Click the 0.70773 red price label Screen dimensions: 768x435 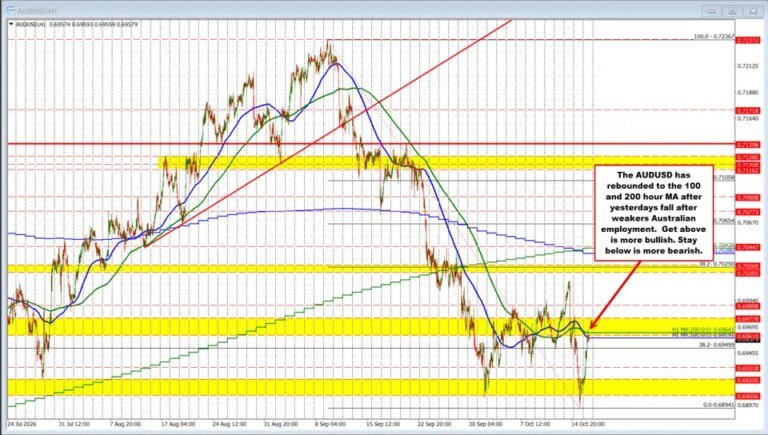coord(748,212)
